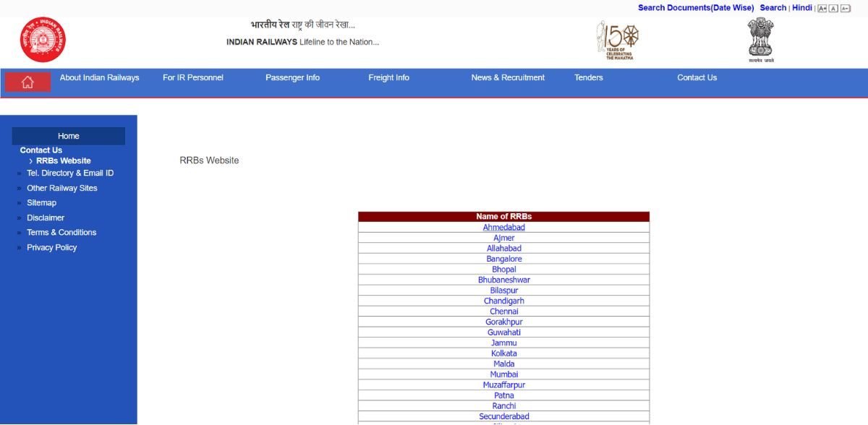Open Freight Info menu

(x=388, y=78)
